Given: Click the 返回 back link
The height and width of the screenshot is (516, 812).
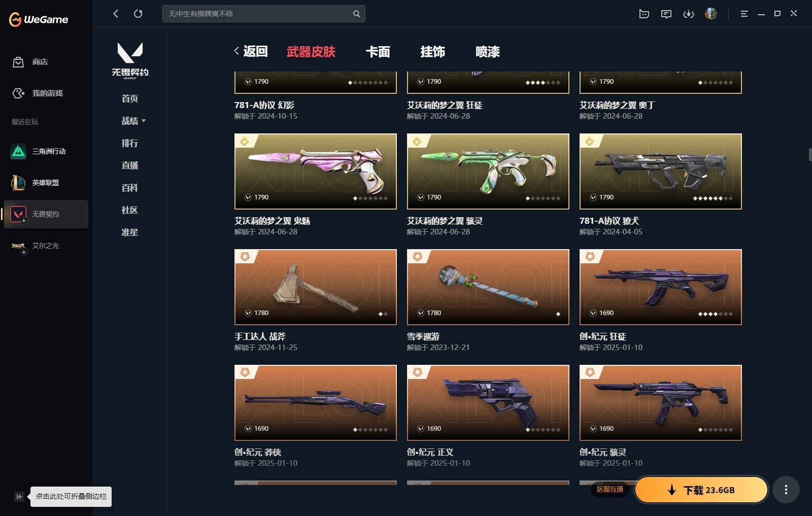Looking at the screenshot, I should (x=251, y=51).
